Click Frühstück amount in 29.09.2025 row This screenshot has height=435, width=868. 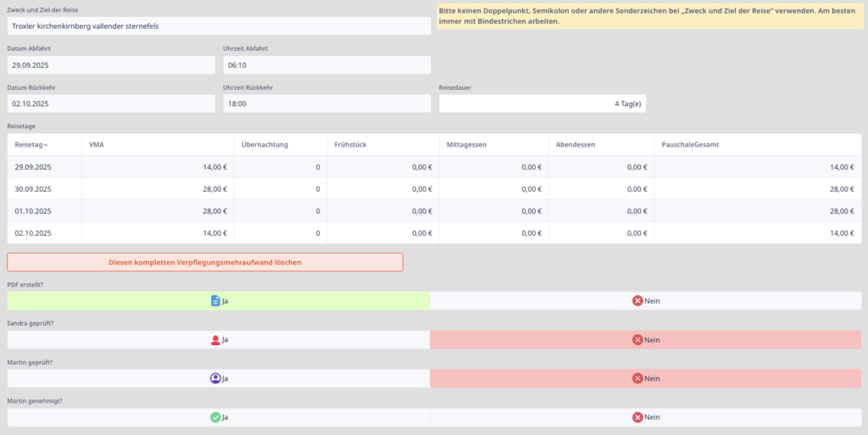pyautogui.click(x=383, y=166)
